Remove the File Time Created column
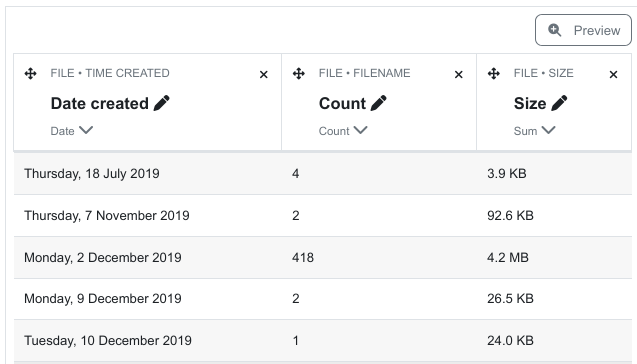This screenshot has width=637, height=364. pyautogui.click(x=264, y=74)
